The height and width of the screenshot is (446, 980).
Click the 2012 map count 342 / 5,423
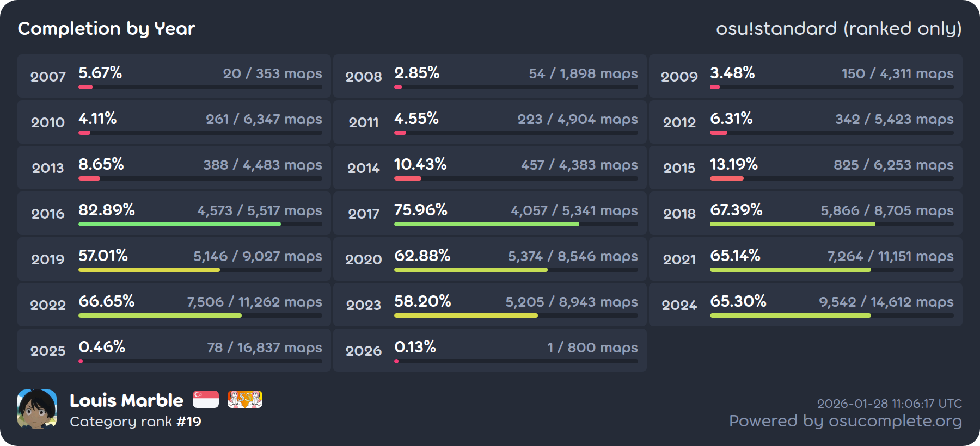pos(894,119)
